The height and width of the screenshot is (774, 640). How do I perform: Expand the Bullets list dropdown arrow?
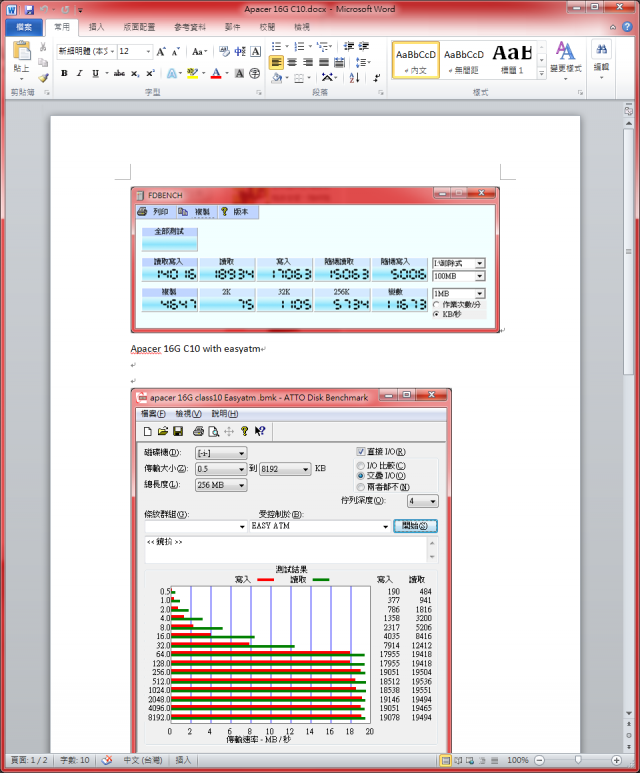pyautogui.click(x=287, y=46)
